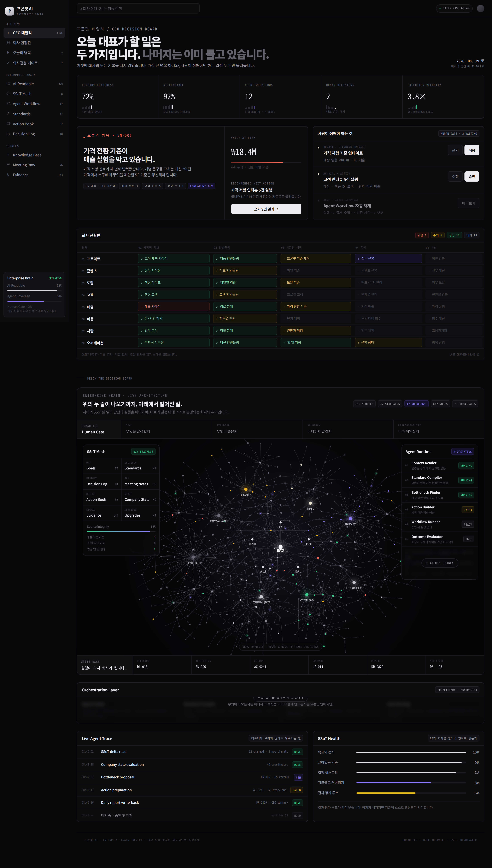Image resolution: width=492 pixels, height=868 pixels.
Task: Click the grid icon beside 회사 현황판
Action: click(8, 43)
